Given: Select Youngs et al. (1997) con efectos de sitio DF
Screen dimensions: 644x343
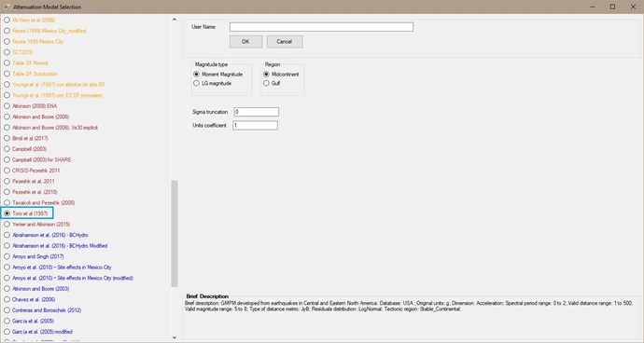Looking at the screenshot, I should coord(54,85).
